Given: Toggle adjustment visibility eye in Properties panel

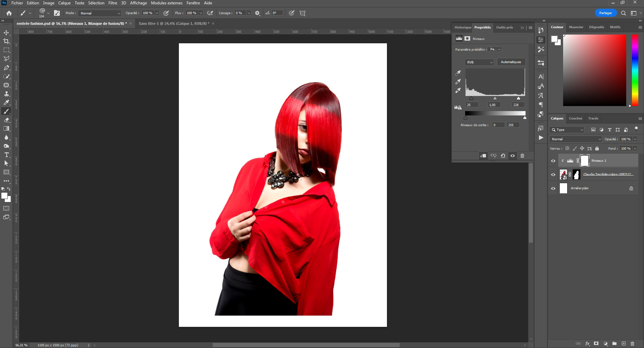Looking at the screenshot, I should (x=512, y=156).
